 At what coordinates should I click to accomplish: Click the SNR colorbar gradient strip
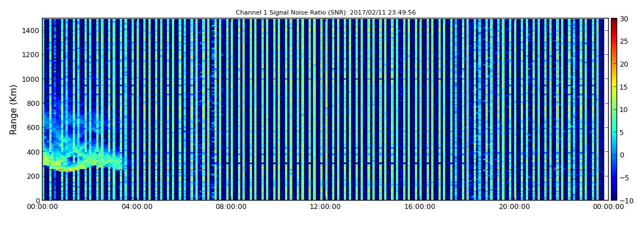[614, 109]
